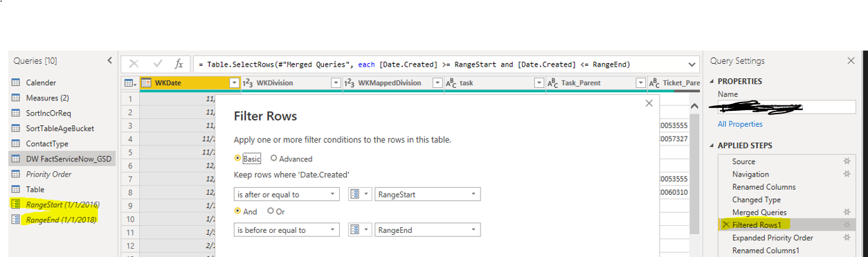
Task: Click the WKDivision 123 type icon
Action: click(247, 83)
